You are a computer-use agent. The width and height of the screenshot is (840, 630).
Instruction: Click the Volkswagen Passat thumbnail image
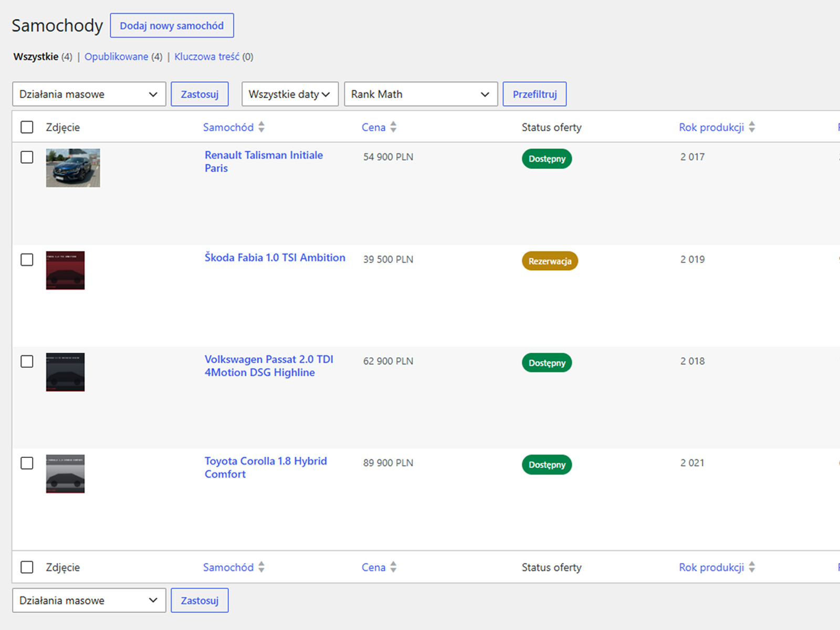click(x=65, y=372)
